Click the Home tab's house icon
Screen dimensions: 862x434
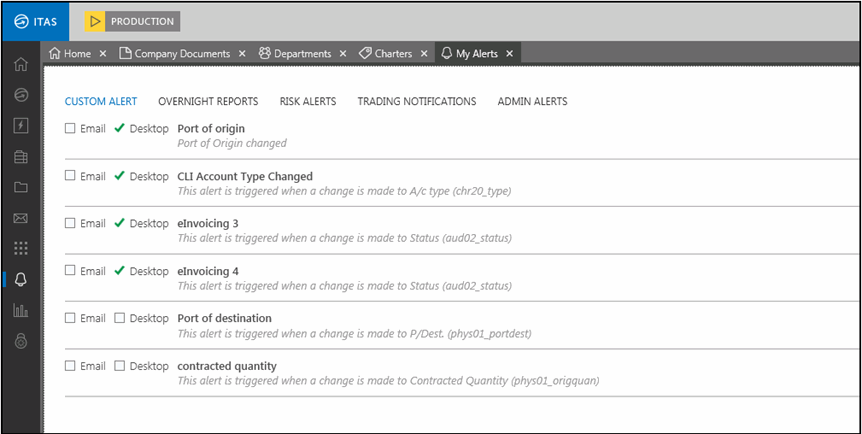point(54,53)
